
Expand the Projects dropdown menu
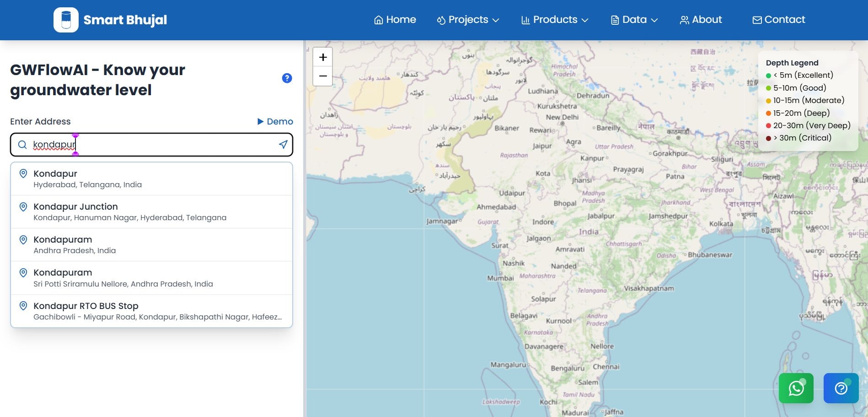pos(468,20)
